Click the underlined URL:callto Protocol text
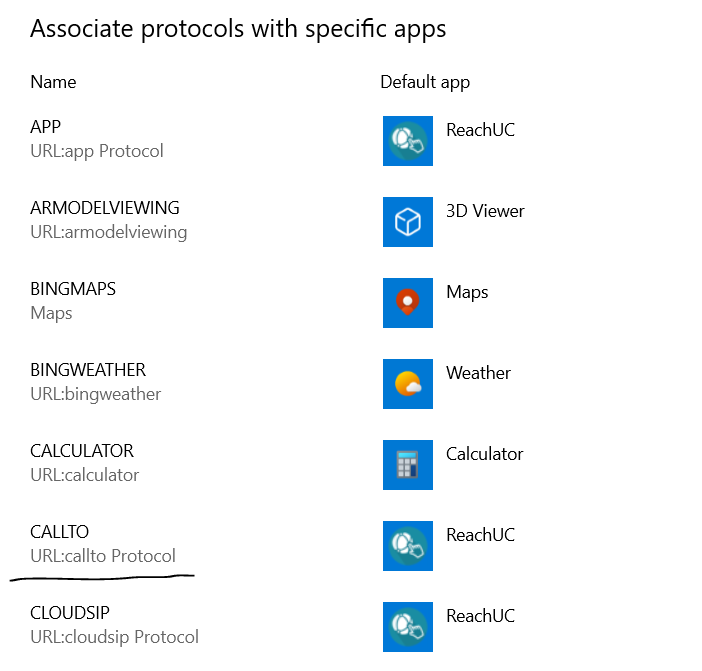 103,556
